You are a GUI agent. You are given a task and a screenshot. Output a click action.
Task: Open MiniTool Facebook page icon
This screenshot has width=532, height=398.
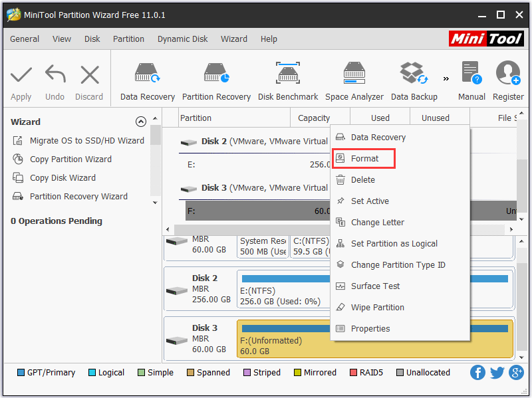pos(477,373)
